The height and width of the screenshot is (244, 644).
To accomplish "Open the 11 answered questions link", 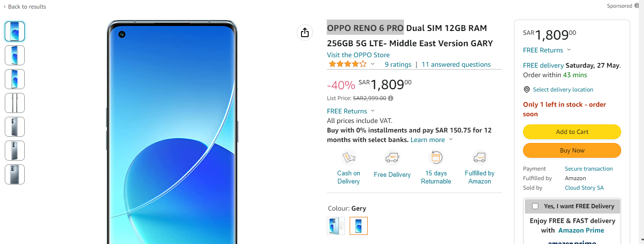I will coord(456,64).
